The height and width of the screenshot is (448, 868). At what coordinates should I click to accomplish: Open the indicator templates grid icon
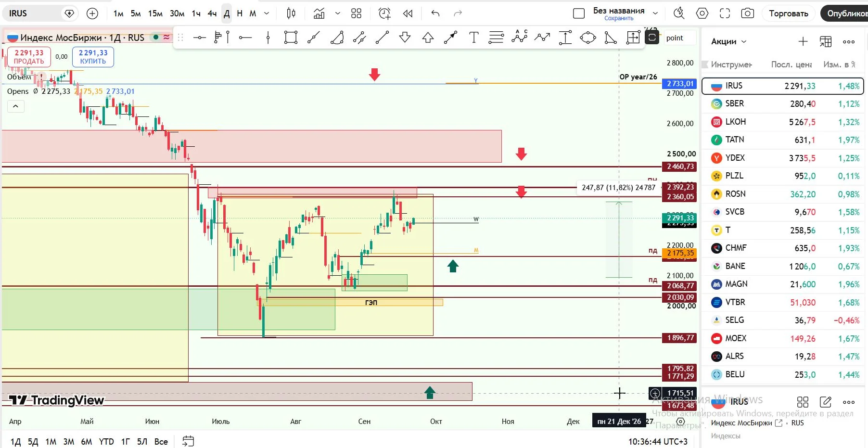(x=356, y=13)
